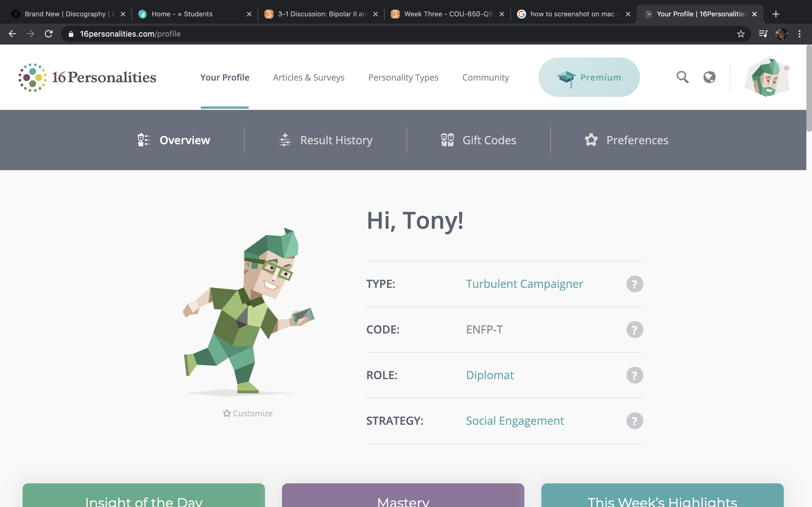Click help icon for STRATEGY row
The image size is (812, 507).
[634, 421]
